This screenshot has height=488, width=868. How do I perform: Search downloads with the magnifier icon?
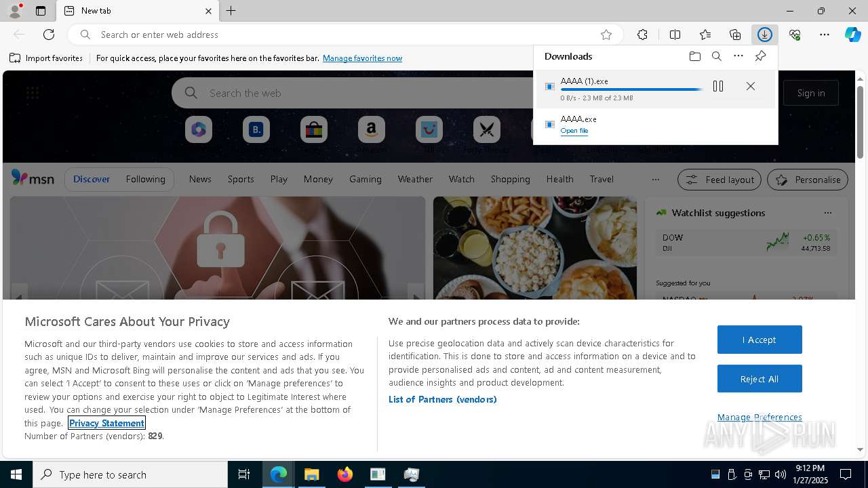717,56
